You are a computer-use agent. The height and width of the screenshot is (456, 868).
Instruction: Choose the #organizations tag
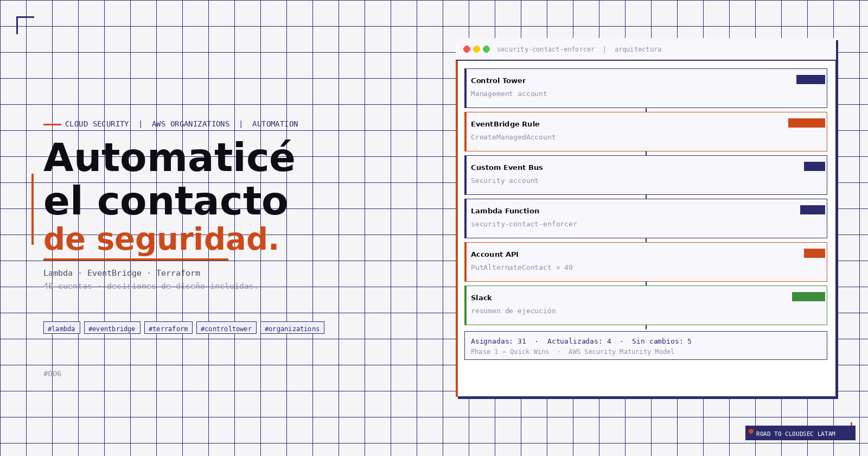(292, 328)
